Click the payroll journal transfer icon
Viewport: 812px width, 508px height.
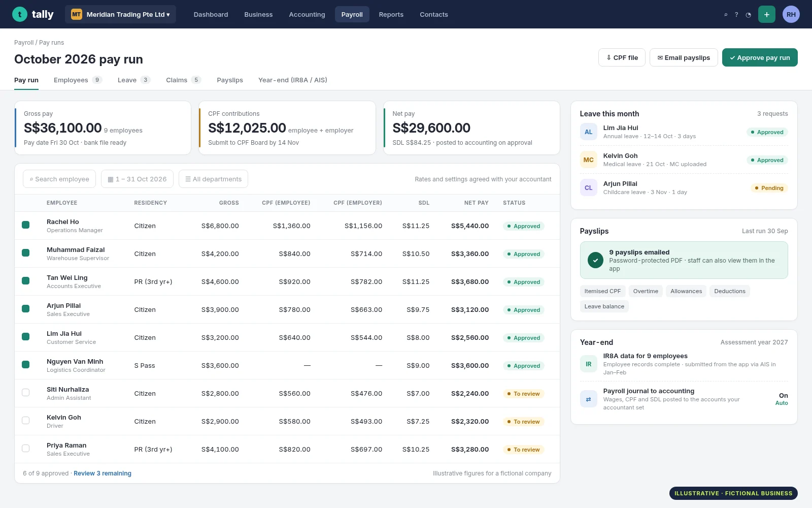pyautogui.click(x=589, y=399)
